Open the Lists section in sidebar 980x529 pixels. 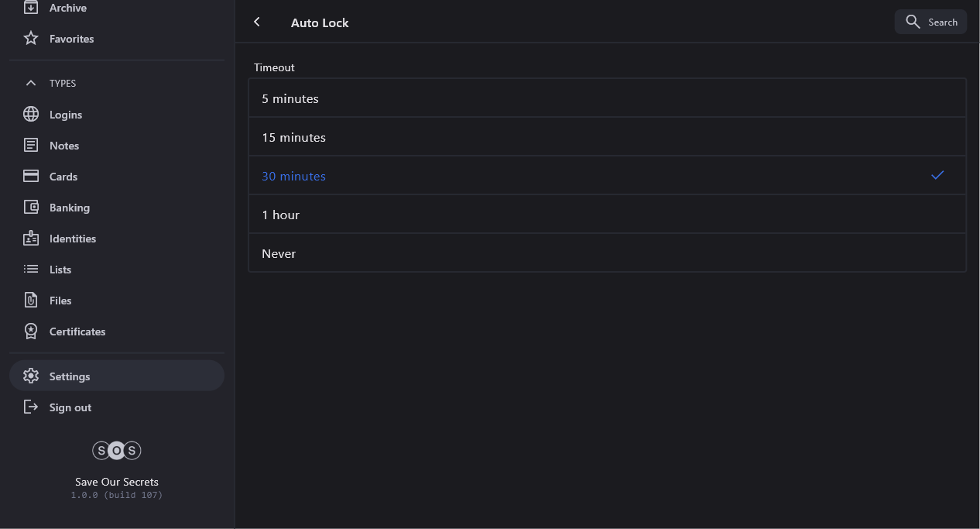click(60, 270)
